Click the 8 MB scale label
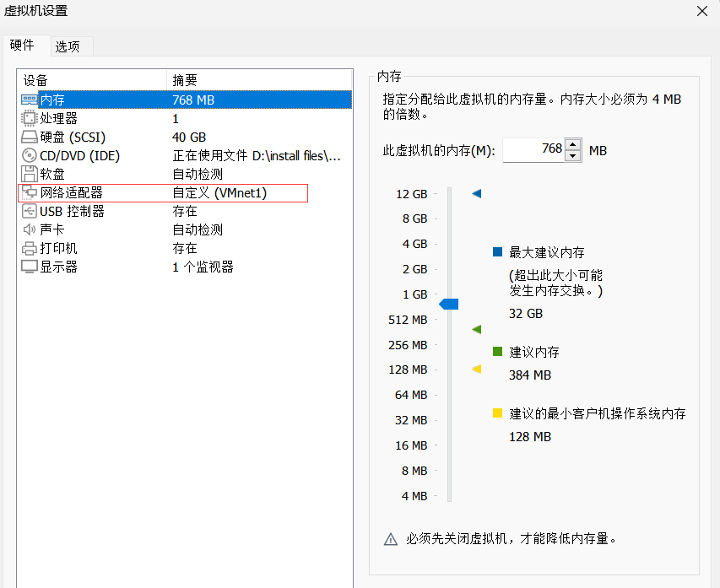The image size is (720, 588). (x=414, y=471)
